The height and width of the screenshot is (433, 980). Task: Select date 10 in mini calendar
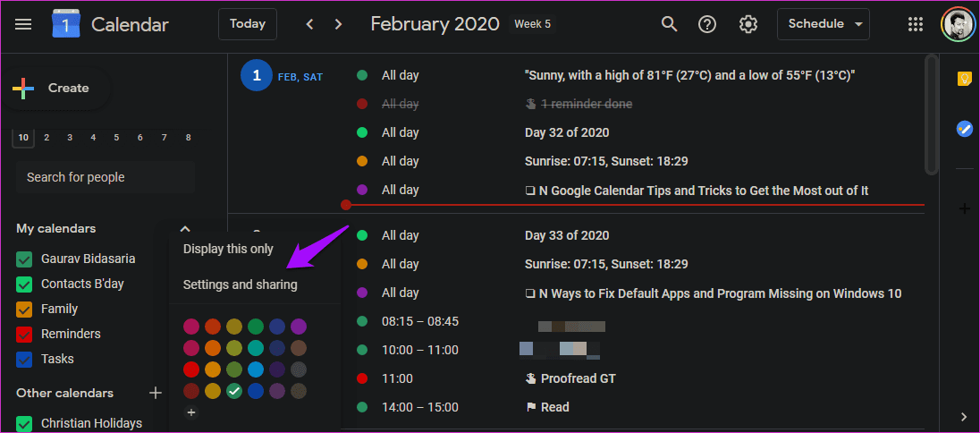pos(23,138)
